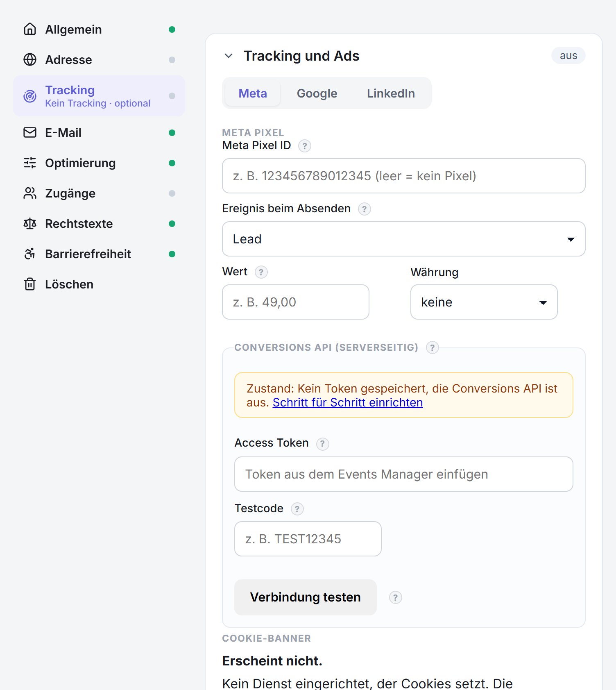Open help icon next to Testcode

click(x=297, y=509)
